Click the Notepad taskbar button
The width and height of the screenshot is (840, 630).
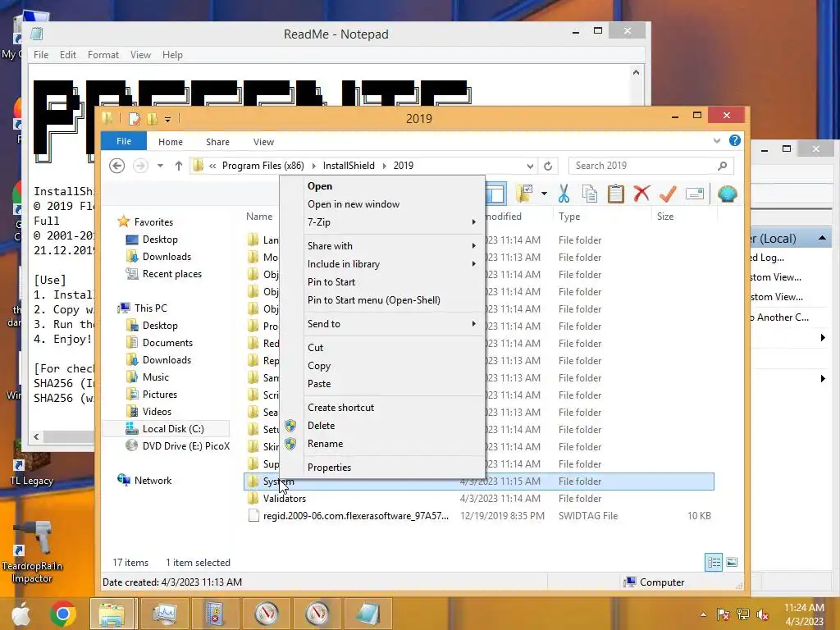pos(368,614)
